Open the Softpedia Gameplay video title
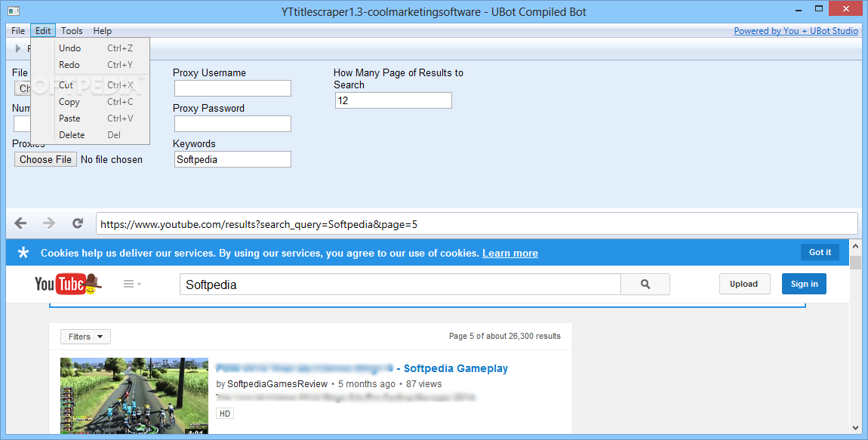 coord(362,368)
